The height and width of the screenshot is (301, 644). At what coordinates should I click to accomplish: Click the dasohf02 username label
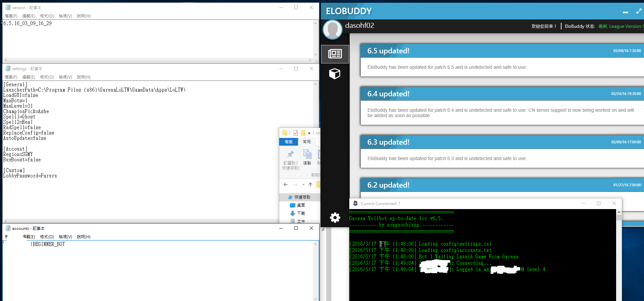pyautogui.click(x=359, y=26)
